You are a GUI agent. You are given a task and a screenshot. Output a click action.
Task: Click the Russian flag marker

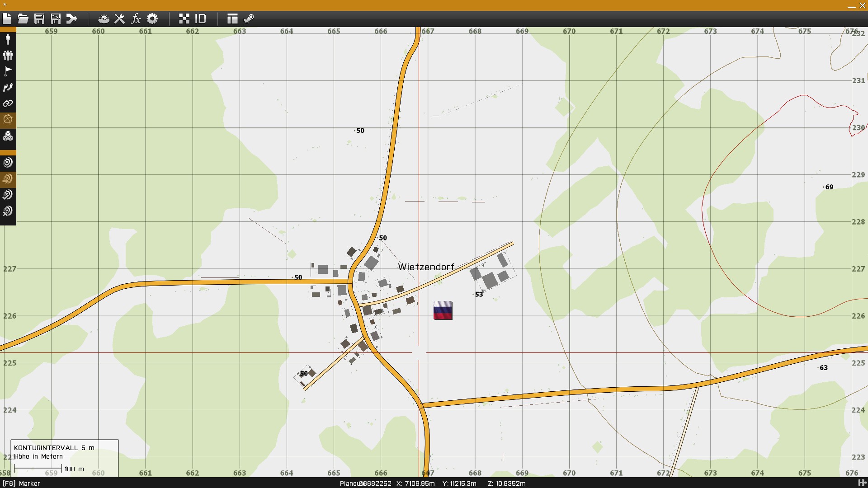point(443,310)
